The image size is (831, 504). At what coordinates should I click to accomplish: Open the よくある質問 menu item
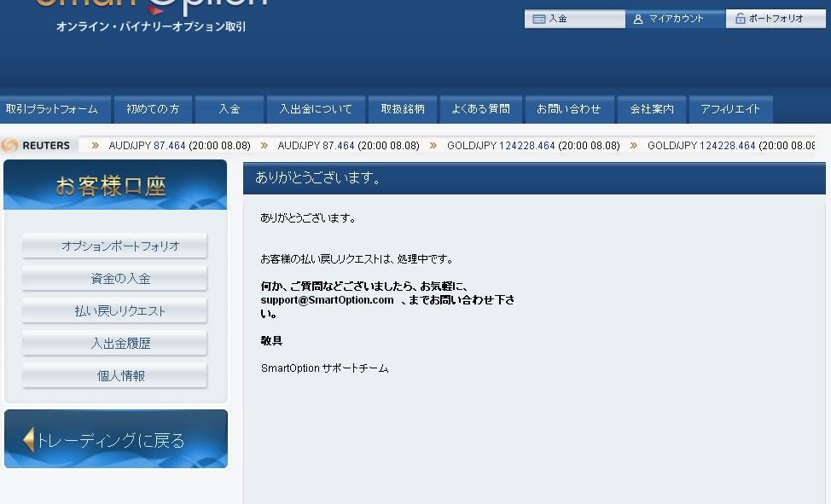coord(481,109)
